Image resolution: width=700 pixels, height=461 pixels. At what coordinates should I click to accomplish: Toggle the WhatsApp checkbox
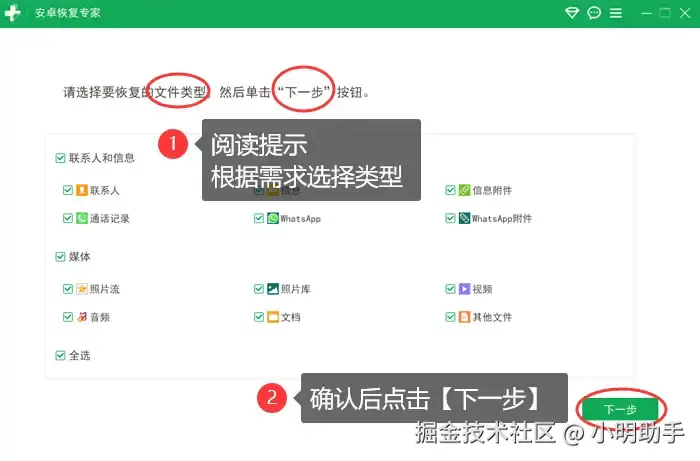coord(259,218)
